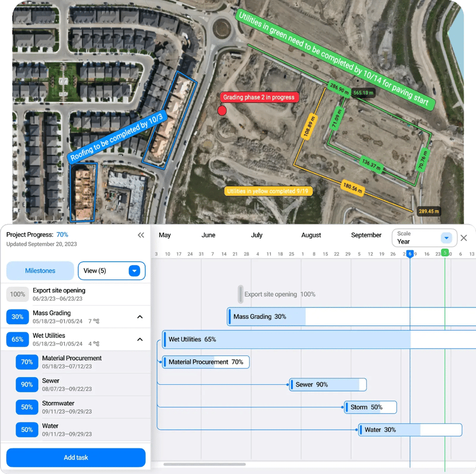Click the Sewer 90% progress bar
The height and width of the screenshot is (474, 476).
[328, 384]
